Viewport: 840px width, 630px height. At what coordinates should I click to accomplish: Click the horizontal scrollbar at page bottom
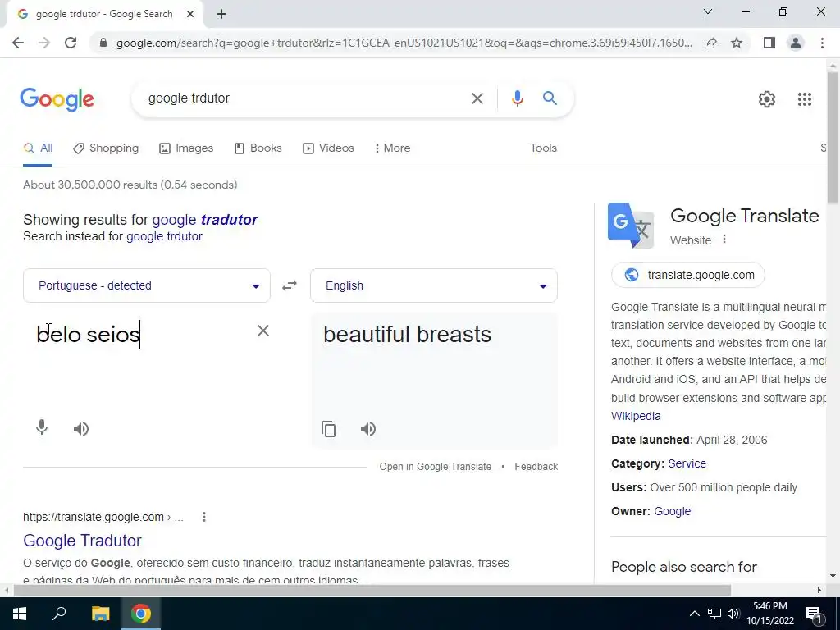click(372, 591)
